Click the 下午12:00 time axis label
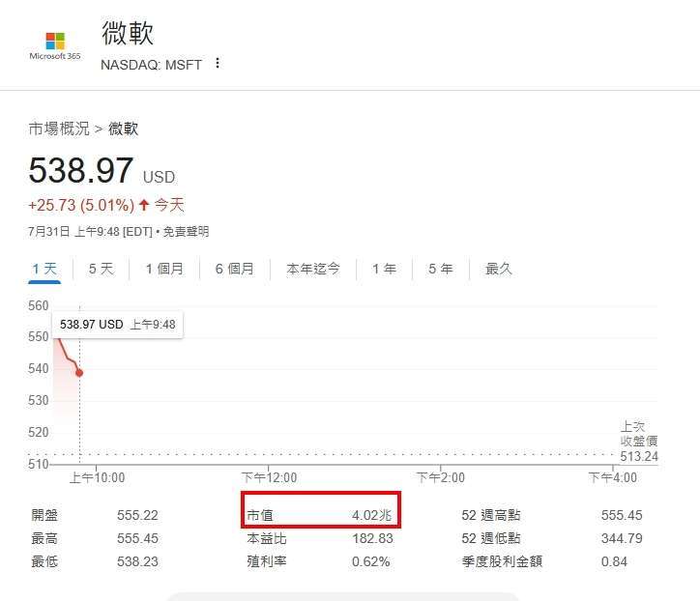This screenshot has height=601, width=700. pos(269,478)
